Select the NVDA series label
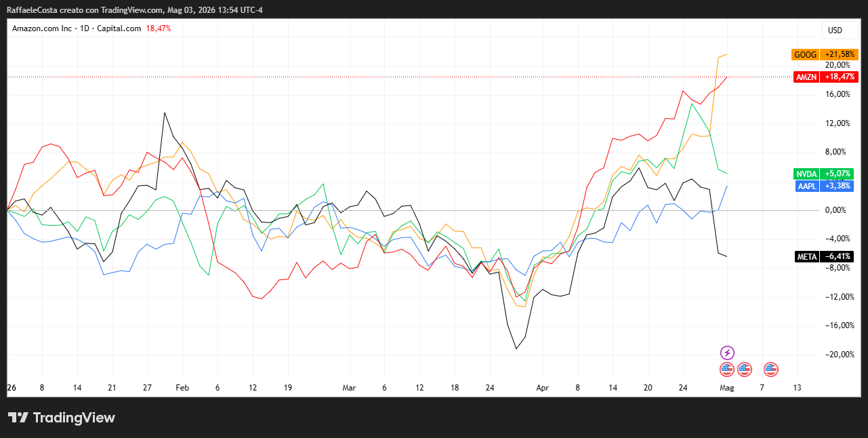The height and width of the screenshot is (438, 868). tap(806, 174)
